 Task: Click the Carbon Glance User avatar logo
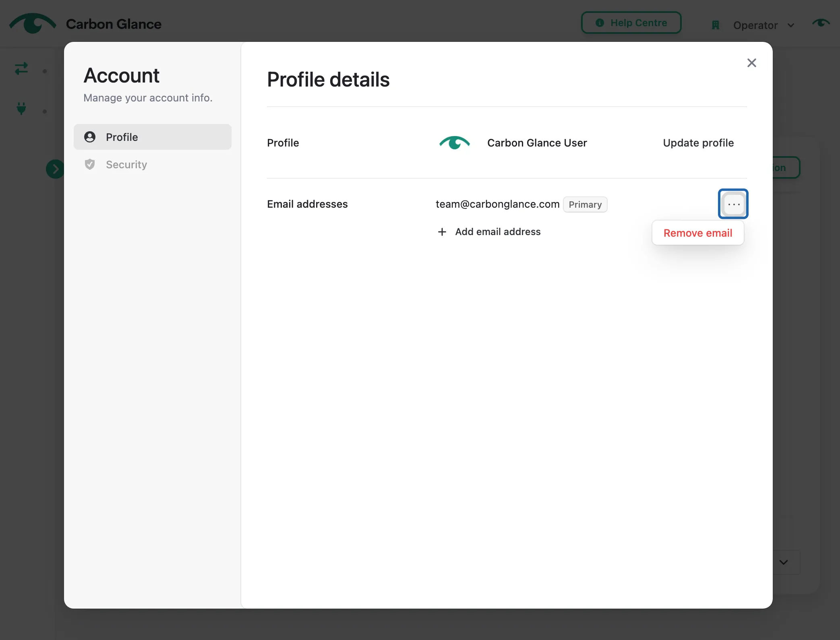click(x=455, y=143)
